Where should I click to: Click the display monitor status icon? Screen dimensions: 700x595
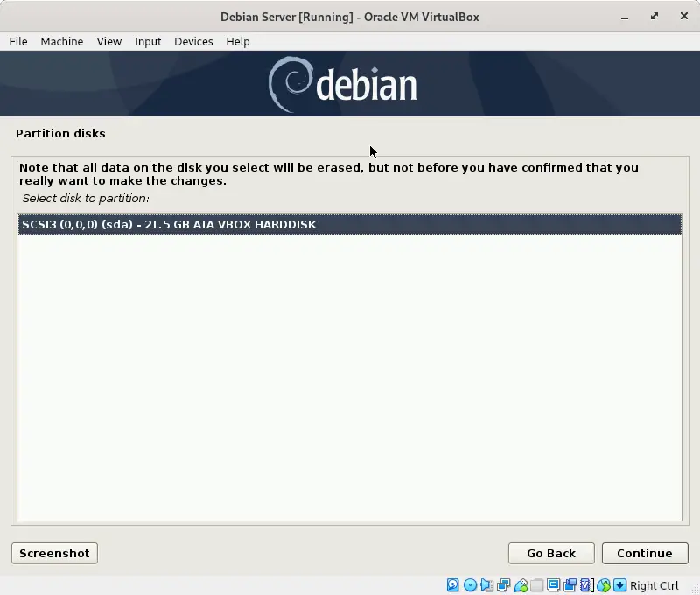(x=554, y=585)
